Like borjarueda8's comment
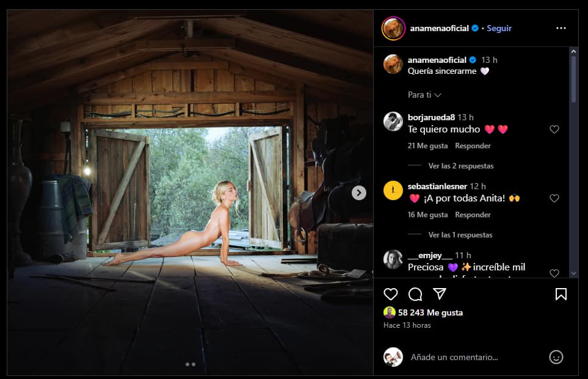This screenshot has width=588, height=379. coord(554,129)
